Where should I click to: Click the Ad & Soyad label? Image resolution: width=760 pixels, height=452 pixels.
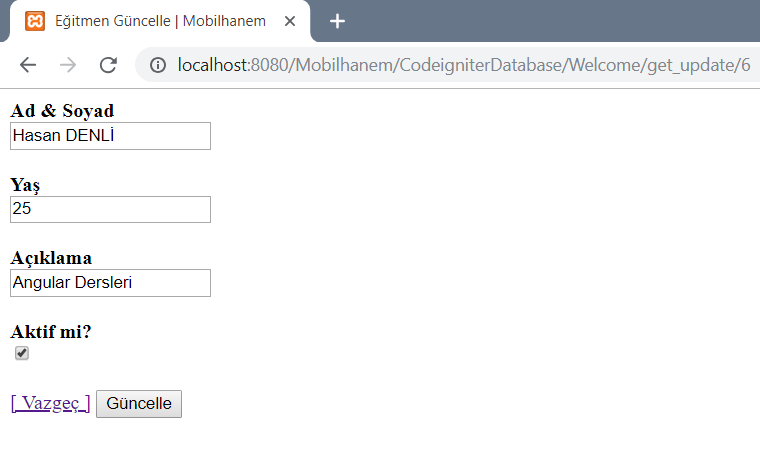tap(62, 111)
